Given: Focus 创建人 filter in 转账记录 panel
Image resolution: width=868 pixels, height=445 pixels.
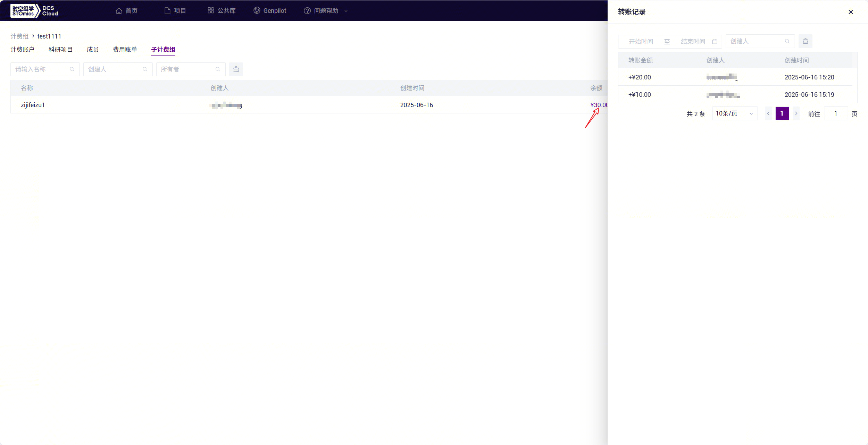Looking at the screenshot, I should point(760,41).
